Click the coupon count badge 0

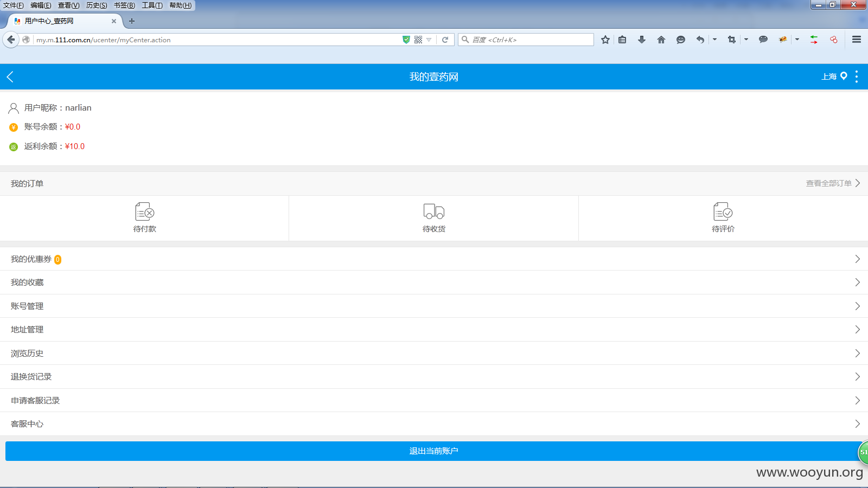click(58, 260)
